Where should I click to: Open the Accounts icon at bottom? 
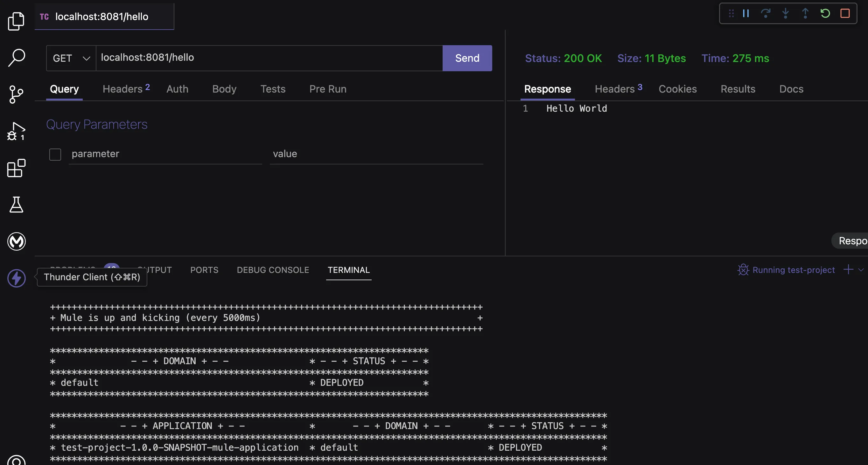click(16, 460)
